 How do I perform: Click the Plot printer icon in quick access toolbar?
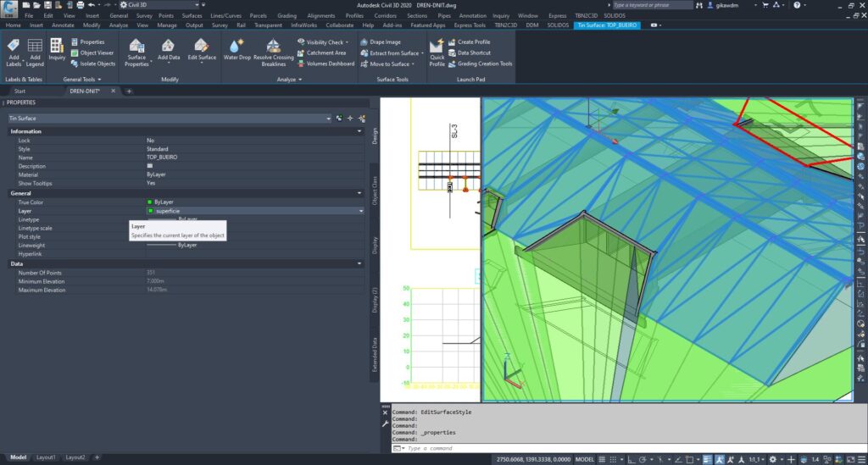(81, 5)
